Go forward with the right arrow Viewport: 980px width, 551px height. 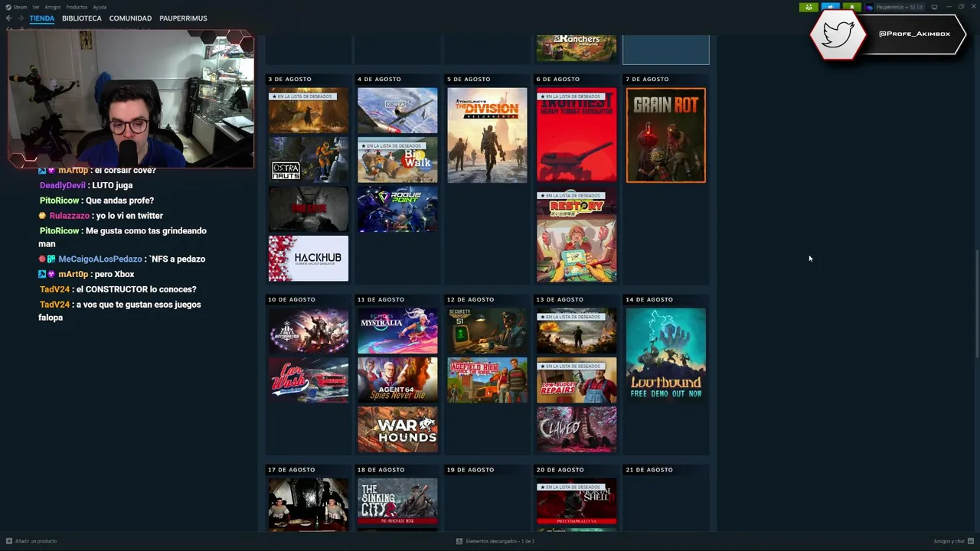(21, 18)
